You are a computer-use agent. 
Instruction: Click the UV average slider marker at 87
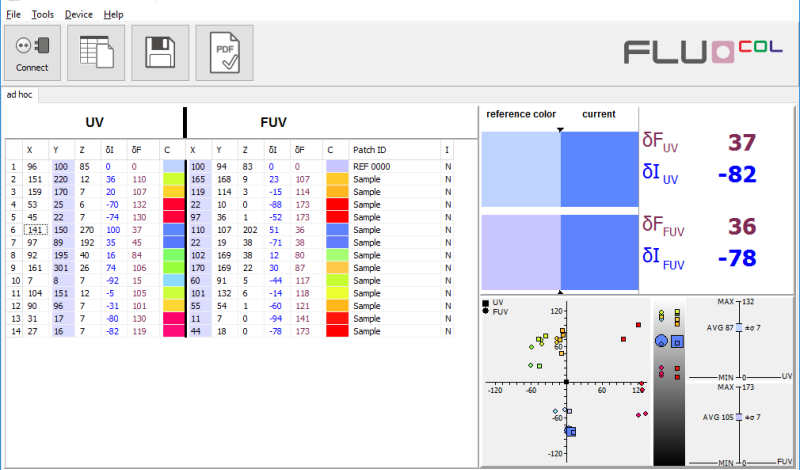click(x=739, y=328)
